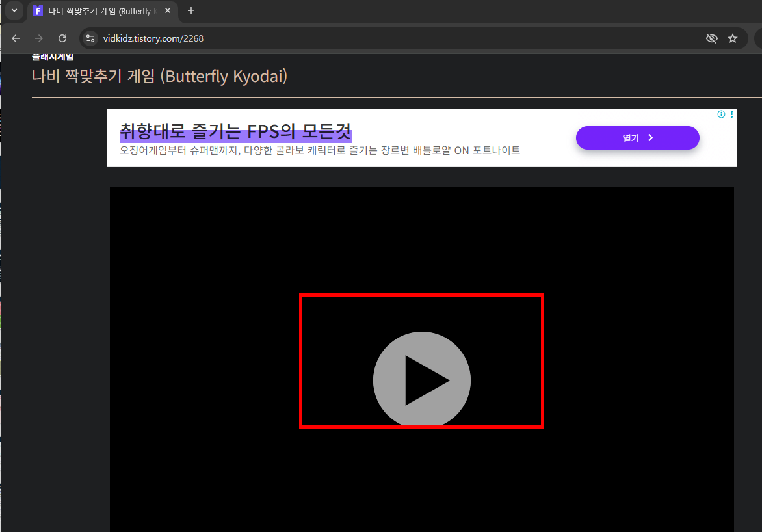Viewport: 762px width, 532px height.
Task: Toggle the eye visibility icon near the bookmark star
Action: point(712,38)
